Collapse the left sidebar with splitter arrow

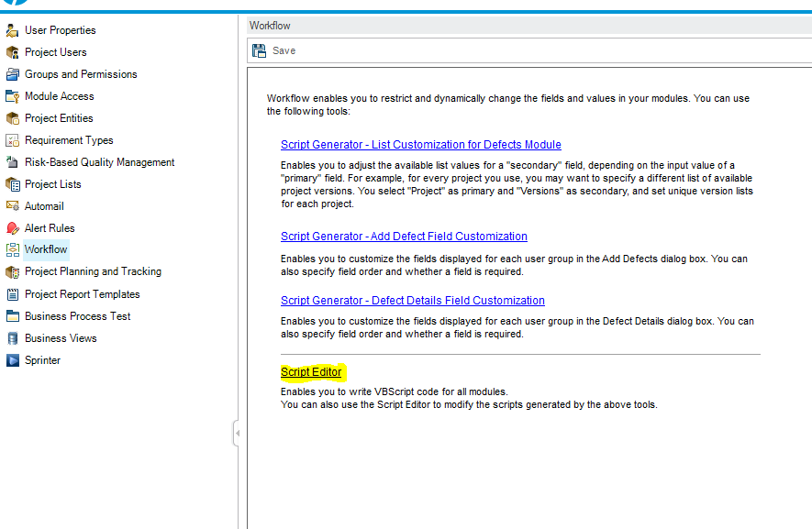point(238,434)
